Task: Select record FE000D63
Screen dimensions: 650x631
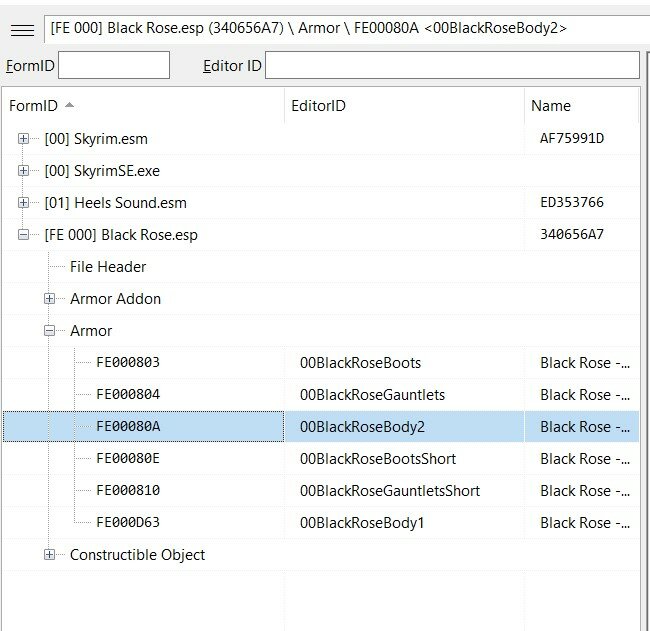Action: pos(128,522)
